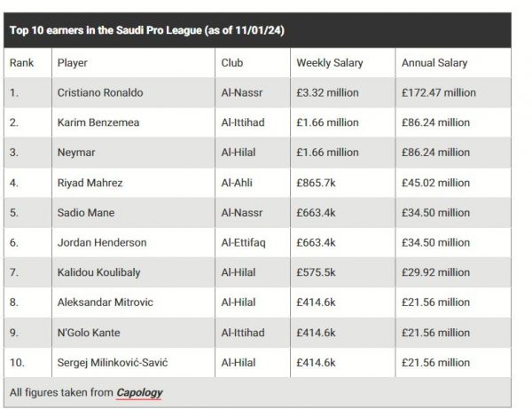532x409 pixels.
Task: Select Sadio Mane's name cell
Action: point(86,213)
